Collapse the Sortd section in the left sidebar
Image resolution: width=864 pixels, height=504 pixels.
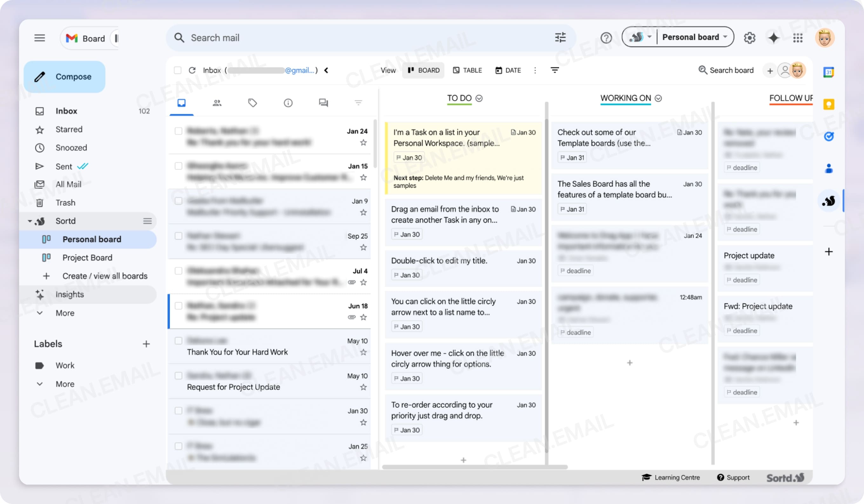coord(30,221)
